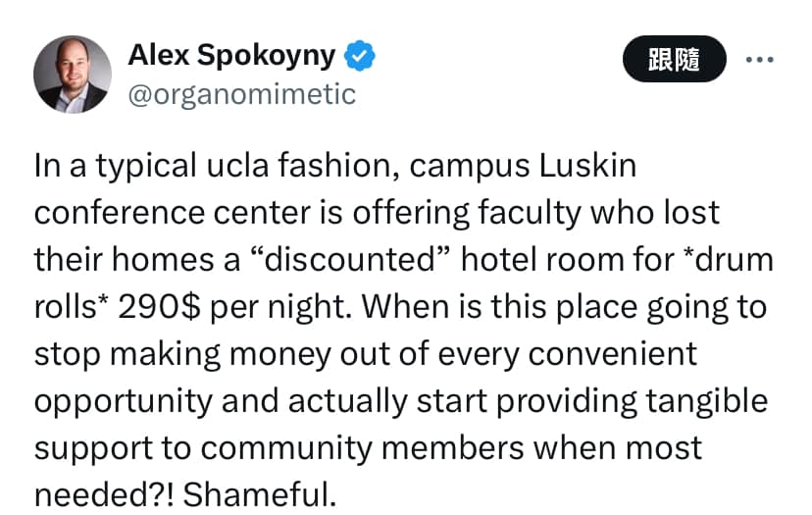Click the word "convenient" in the tweet

pos(615,354)
